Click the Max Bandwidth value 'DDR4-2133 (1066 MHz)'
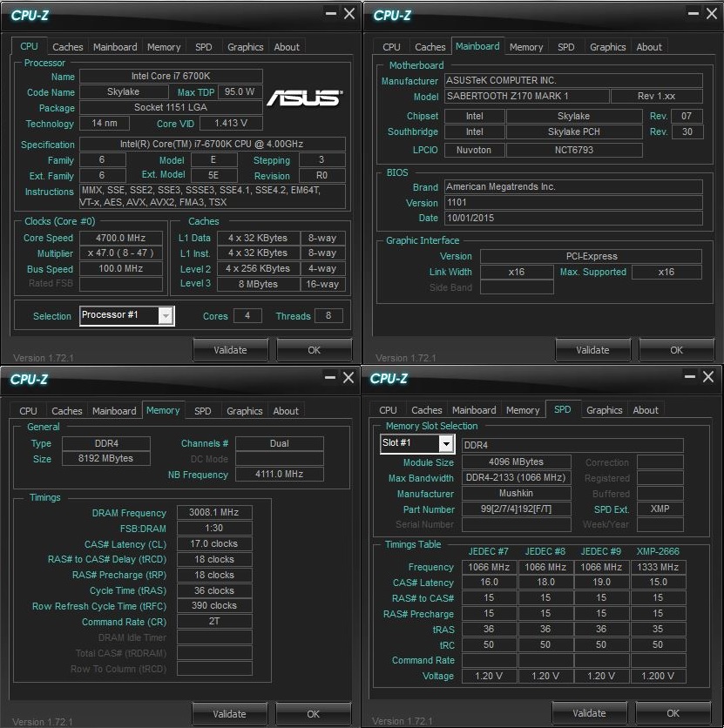 coord(516,478)
